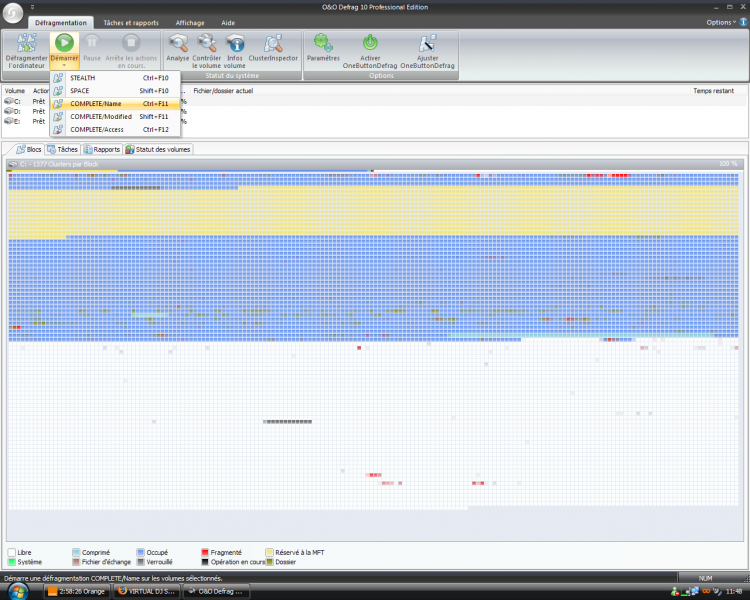Open Paramètres gear icon

tap(323, 43)
